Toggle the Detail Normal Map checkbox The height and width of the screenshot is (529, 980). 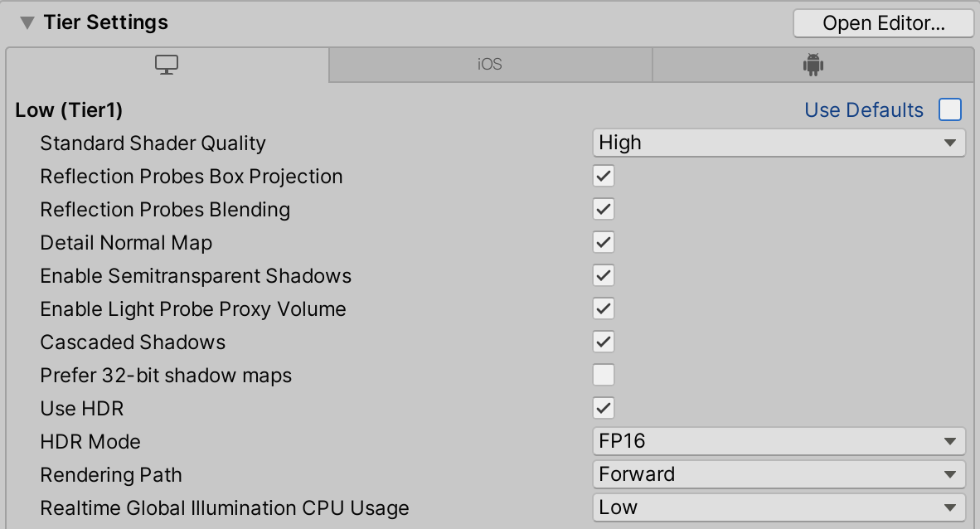click(604, 242)
